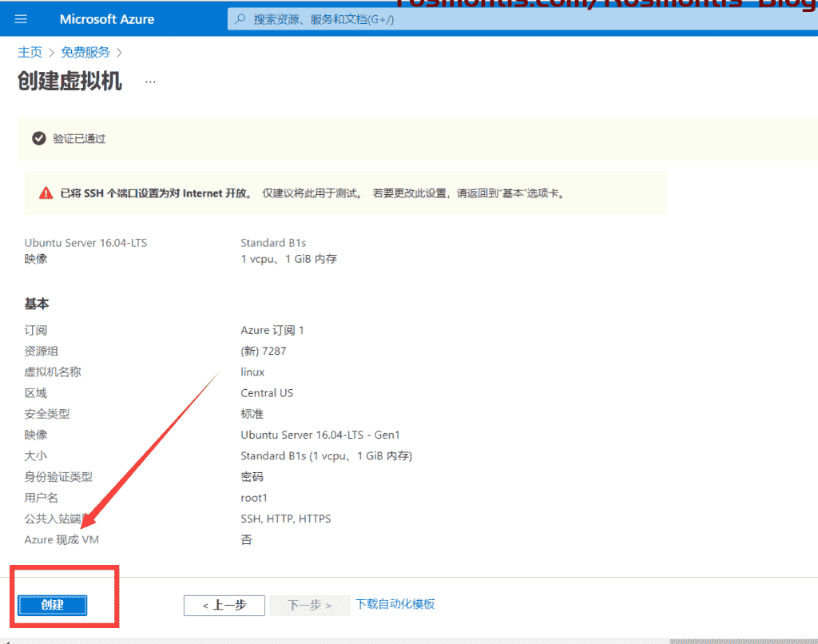Select the 大小 label
Viewport: 818px width, 644px height.
pyautogui.click(x=35, y=455)
